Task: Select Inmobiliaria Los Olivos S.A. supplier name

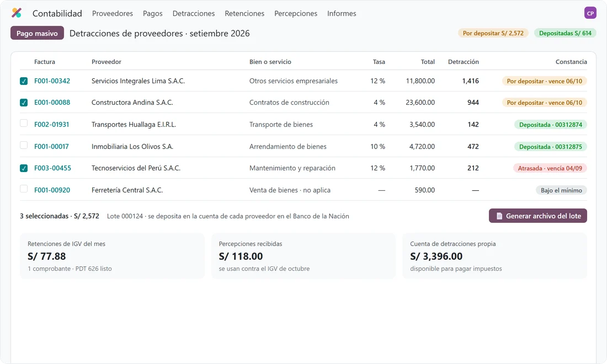Action: (x=132, y=147)
